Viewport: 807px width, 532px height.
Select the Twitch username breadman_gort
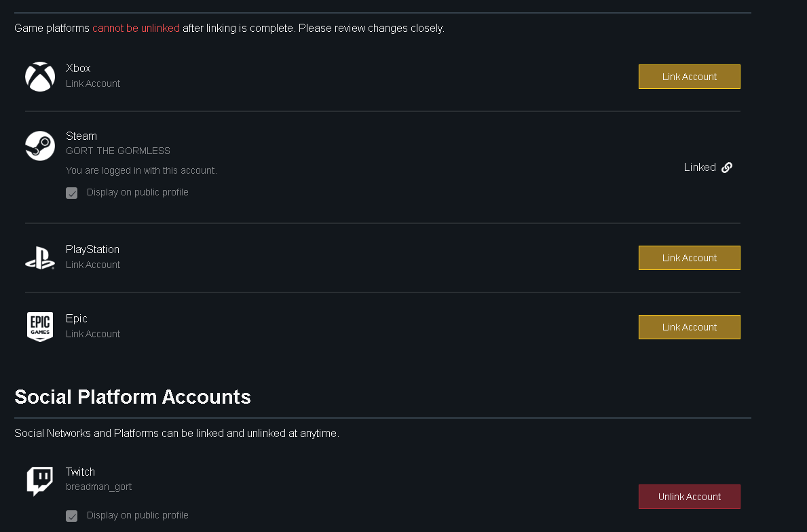(99, 487)
